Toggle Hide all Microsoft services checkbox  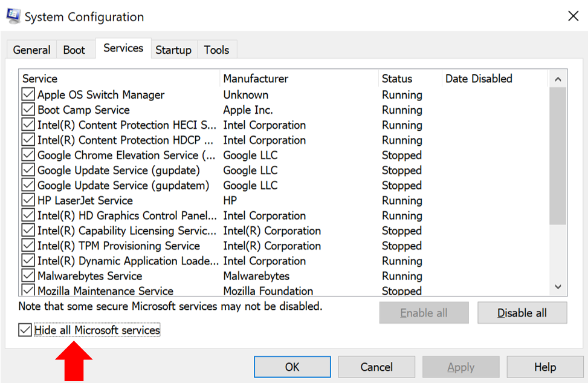[x=25, y=330]
